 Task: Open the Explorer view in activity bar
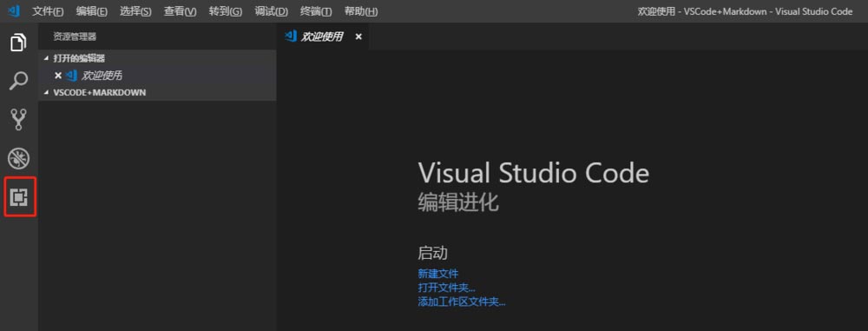coord(19,43)
